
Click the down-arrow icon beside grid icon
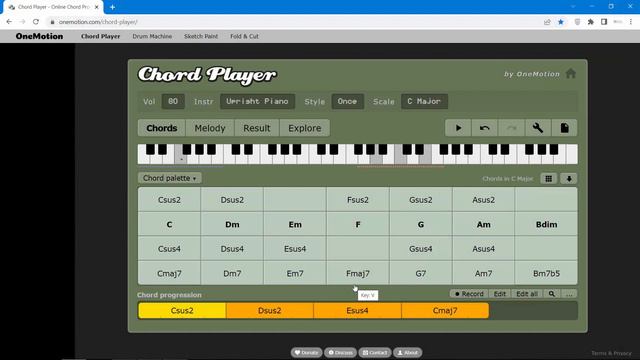click(569, 178)
